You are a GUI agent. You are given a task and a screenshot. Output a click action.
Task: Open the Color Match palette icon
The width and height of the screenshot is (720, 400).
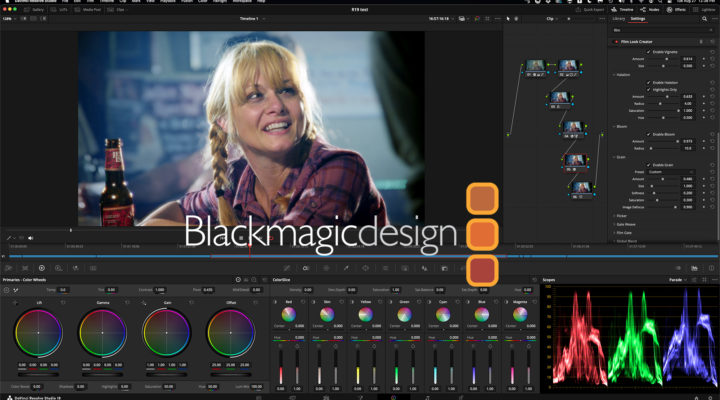pos(25,268)
